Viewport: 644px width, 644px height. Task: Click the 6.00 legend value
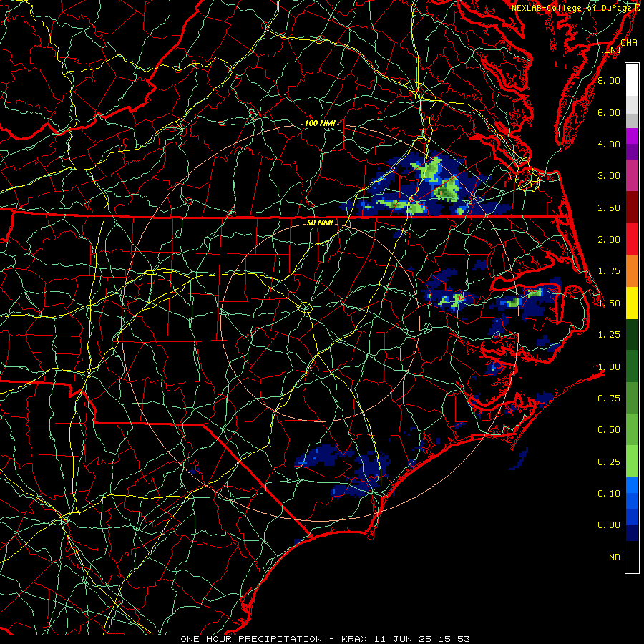tap(609, 112)
